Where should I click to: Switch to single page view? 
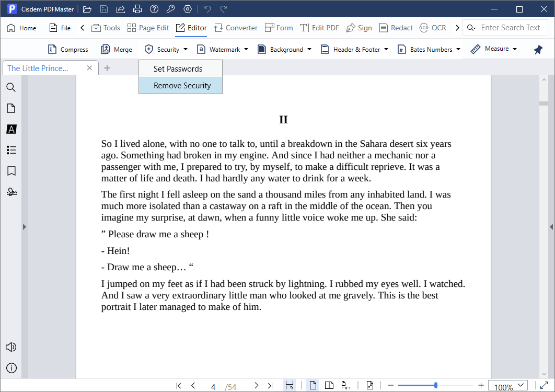tap(313, 385)
